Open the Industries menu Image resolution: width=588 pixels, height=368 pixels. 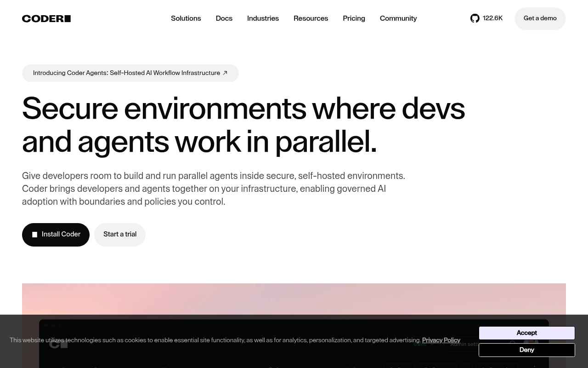[263, 18]
